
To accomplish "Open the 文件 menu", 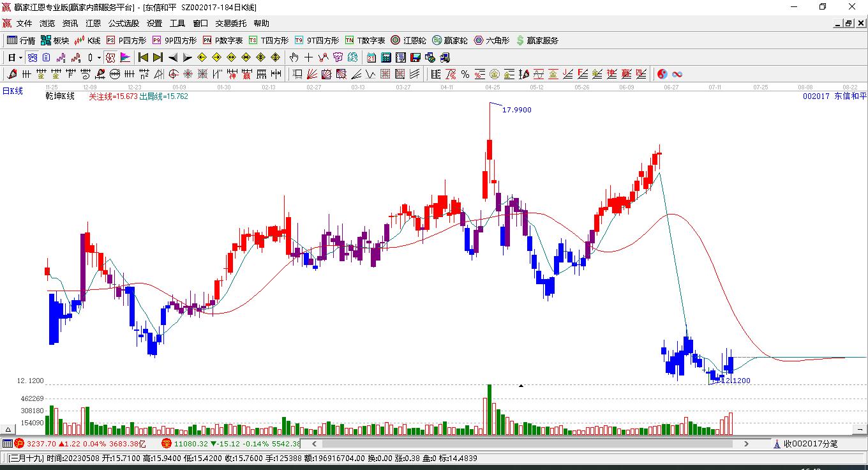I will coord(24,24).
